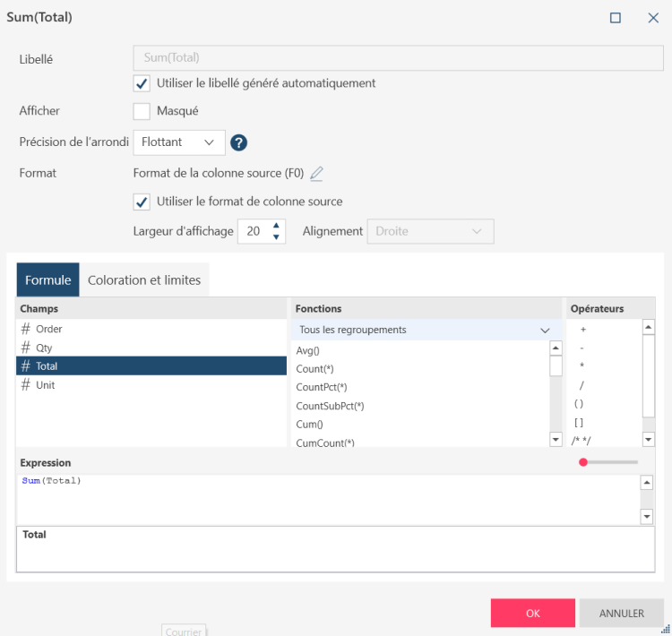Open the Flottant rounding precision dropdown
The image size is (672, 636).
pyautogui.click(x=179, y=142)
